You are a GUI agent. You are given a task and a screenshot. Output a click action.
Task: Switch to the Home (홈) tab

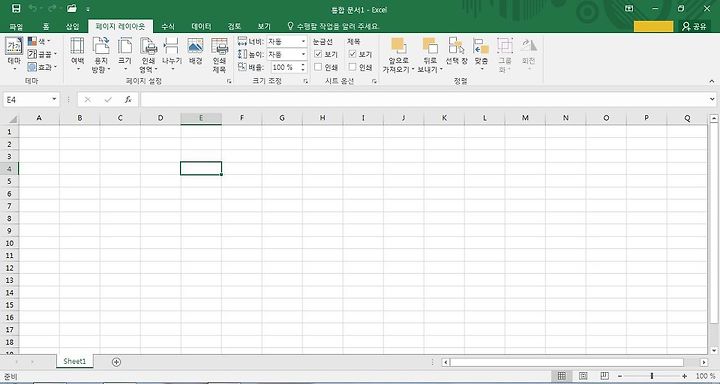point(46,27)
